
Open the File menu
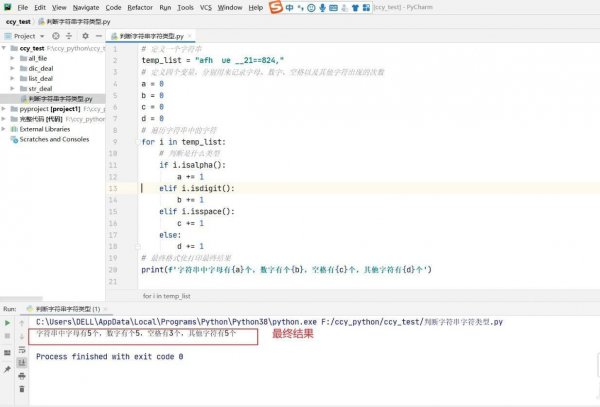(23, 7)
